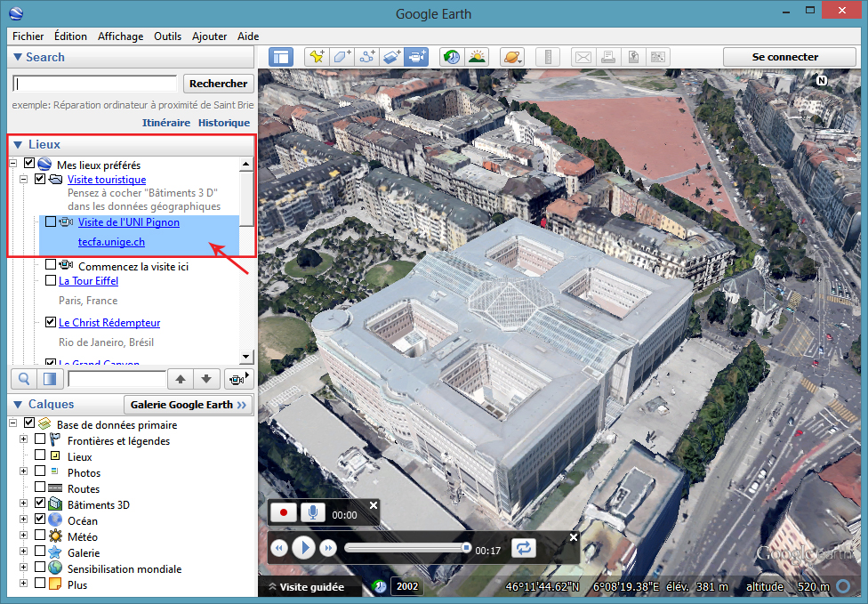Open the Aide menu
Screen dimensions: 868x604
coord(248,36)
